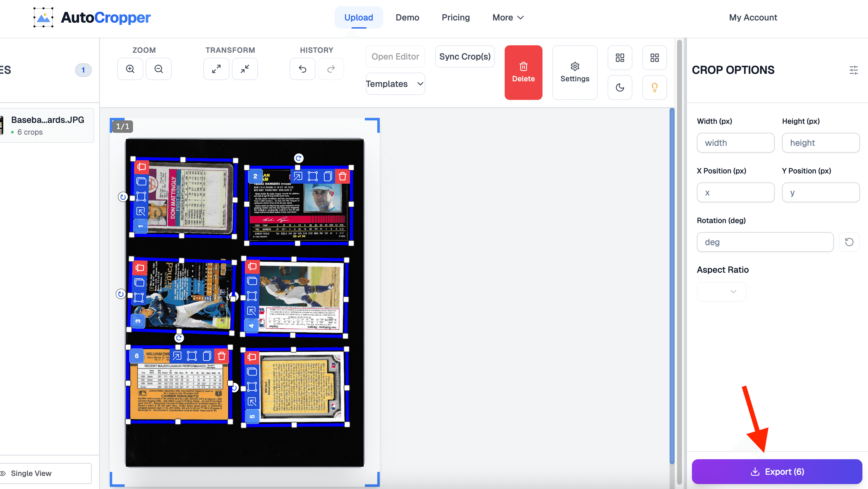Click crop 1 open arrow icon
Screen dimensions: 868x489
click(141, 211)
